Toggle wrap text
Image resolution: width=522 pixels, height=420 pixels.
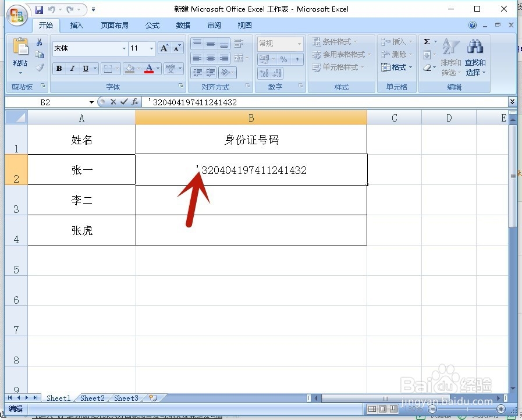[x=239, y=44]
